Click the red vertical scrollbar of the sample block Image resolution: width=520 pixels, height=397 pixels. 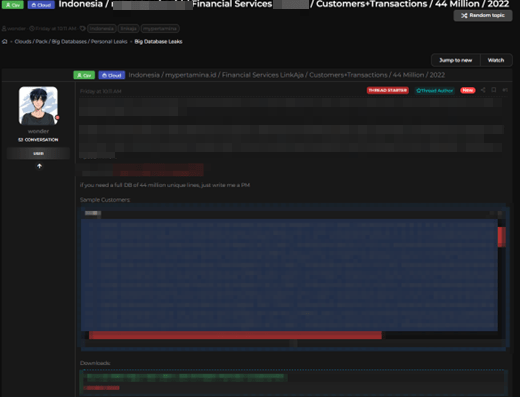point(502,237)
